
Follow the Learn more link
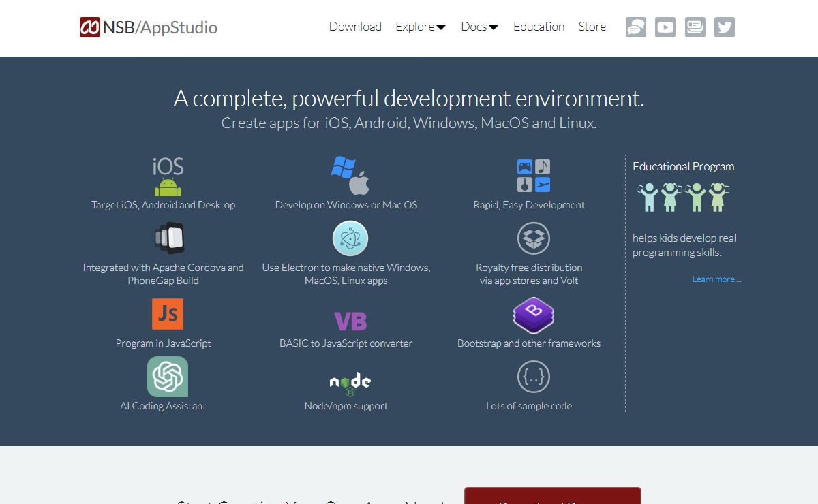(716, 279)
